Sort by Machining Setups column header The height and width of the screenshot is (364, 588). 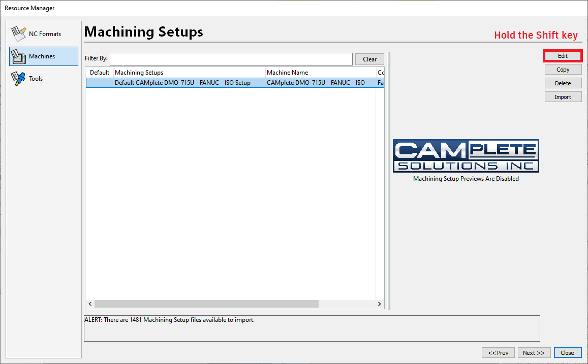coord(189,72)
